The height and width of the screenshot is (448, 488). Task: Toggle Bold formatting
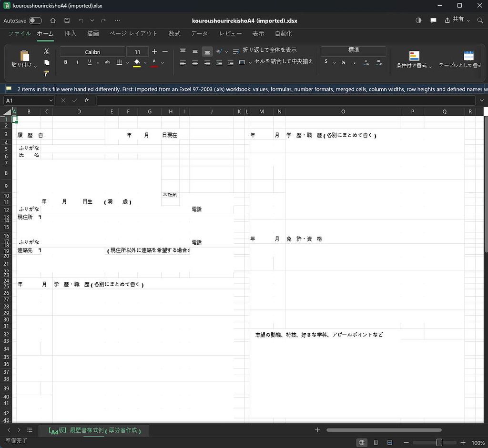66,62
